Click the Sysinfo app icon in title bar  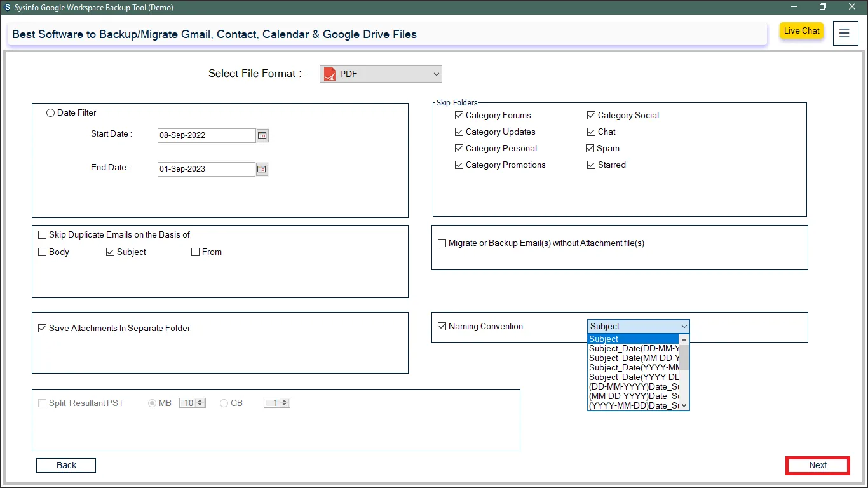point(7,8)
